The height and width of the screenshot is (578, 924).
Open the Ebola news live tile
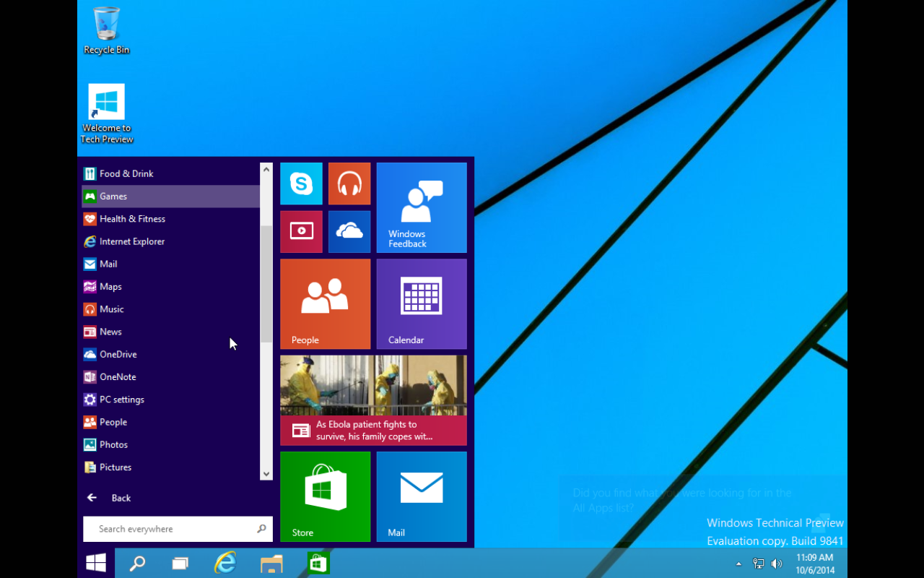coord(373,400)
